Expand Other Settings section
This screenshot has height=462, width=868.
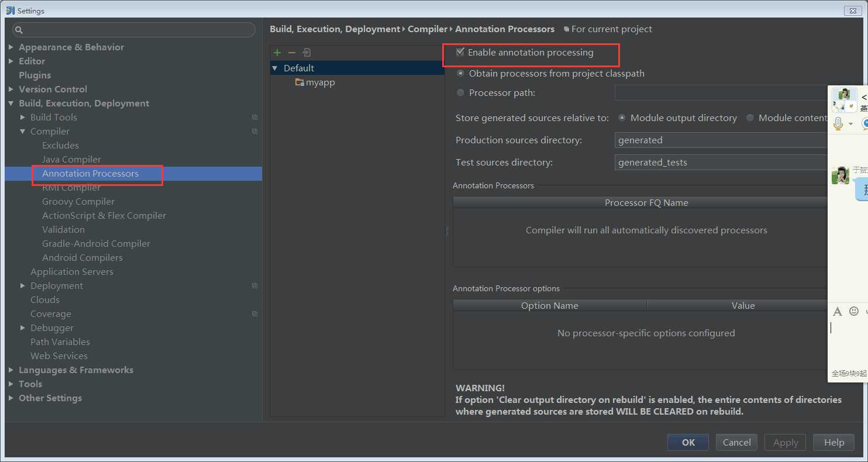point(11,398)
